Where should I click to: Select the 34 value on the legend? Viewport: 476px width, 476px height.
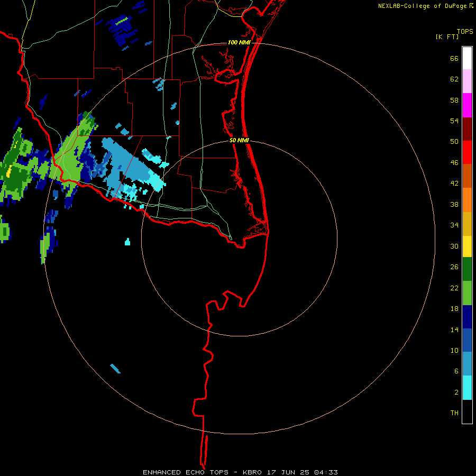click(454, 225)
